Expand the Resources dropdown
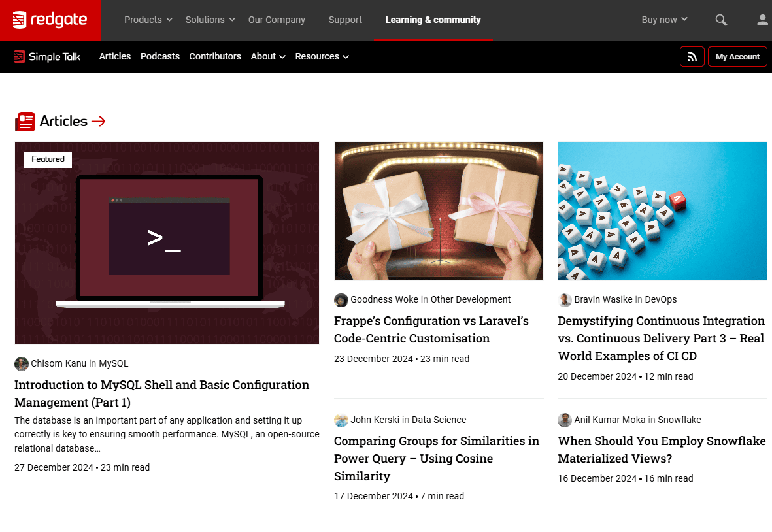 point(322,57)
